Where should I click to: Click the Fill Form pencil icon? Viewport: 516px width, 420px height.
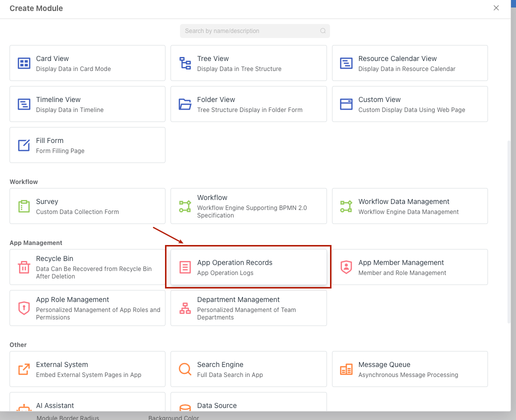click(x=24, y=145)
